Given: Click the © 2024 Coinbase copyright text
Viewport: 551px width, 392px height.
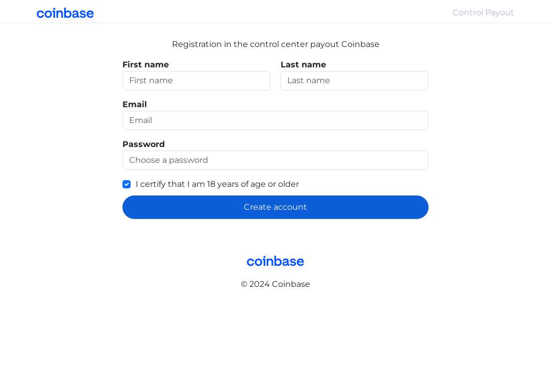Looking at the screenshot, I should point(275,284).
